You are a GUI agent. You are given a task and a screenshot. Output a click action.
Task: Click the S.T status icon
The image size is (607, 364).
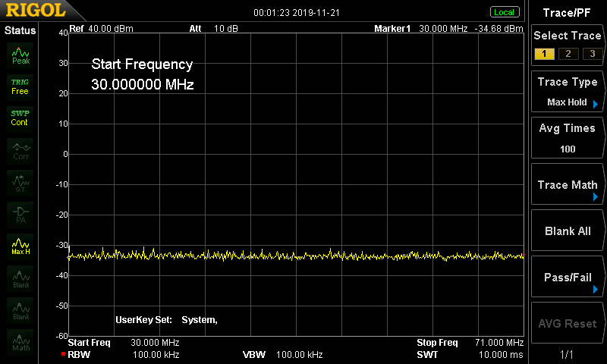coord(20,182)
